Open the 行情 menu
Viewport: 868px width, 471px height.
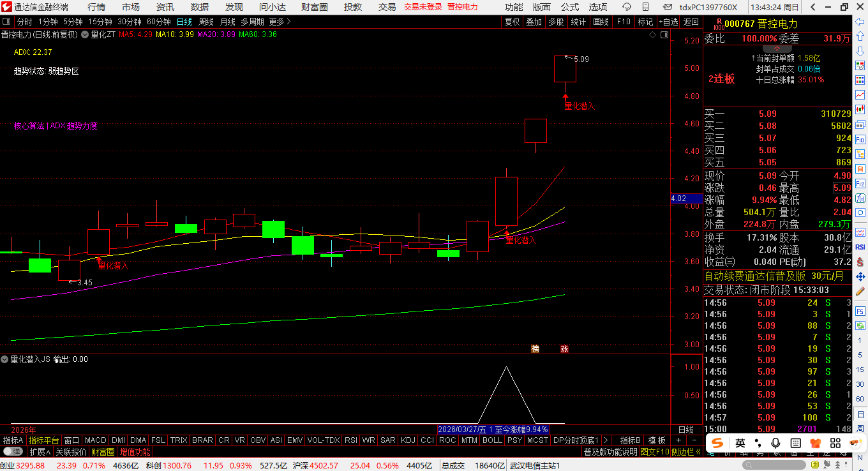(96, 7)
